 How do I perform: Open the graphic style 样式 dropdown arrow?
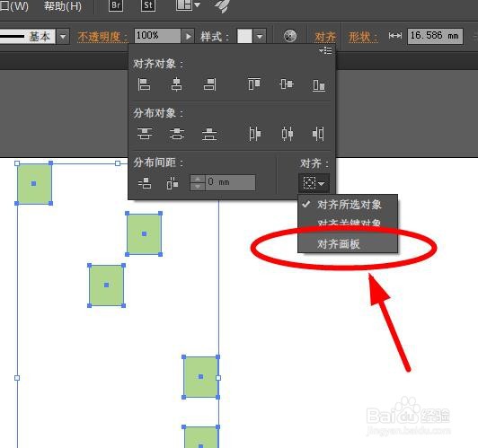coord(260,37)
